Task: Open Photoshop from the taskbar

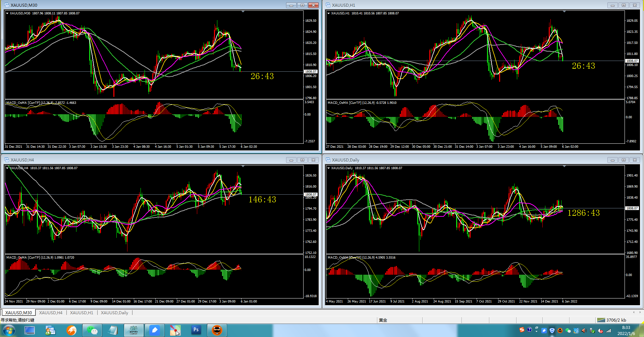Action: (x=196, y=330)
